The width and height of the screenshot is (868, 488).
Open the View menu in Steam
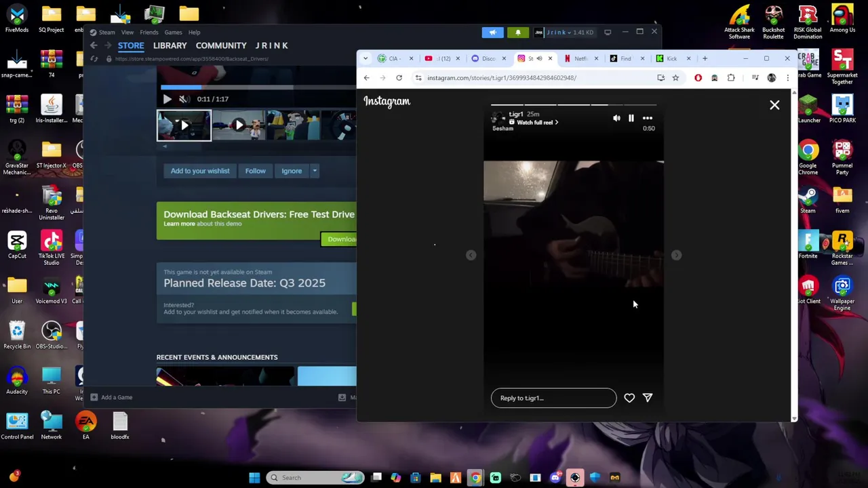pos(127,32)
